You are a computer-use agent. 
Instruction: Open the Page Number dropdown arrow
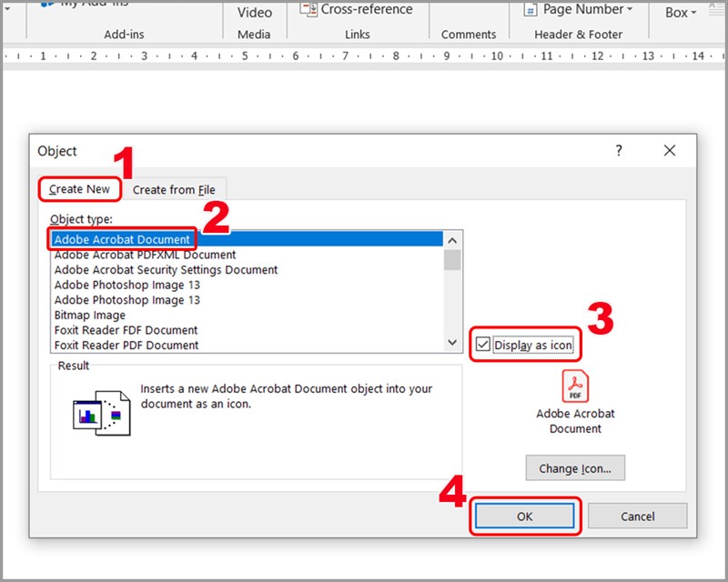pos(631,10)
